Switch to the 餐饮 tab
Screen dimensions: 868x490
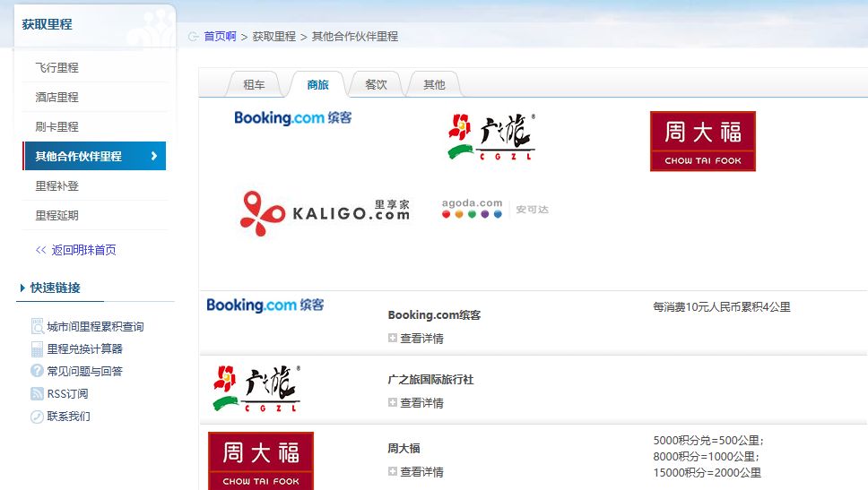(376, 85)
